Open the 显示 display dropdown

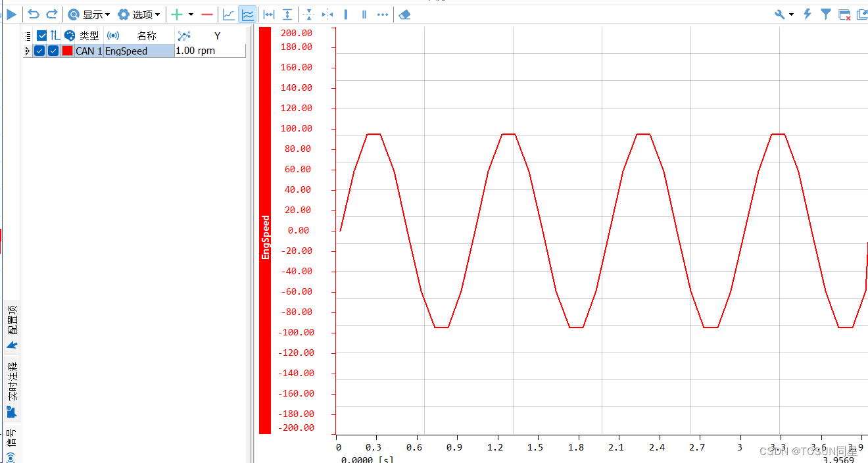click(x=89, y=14)
